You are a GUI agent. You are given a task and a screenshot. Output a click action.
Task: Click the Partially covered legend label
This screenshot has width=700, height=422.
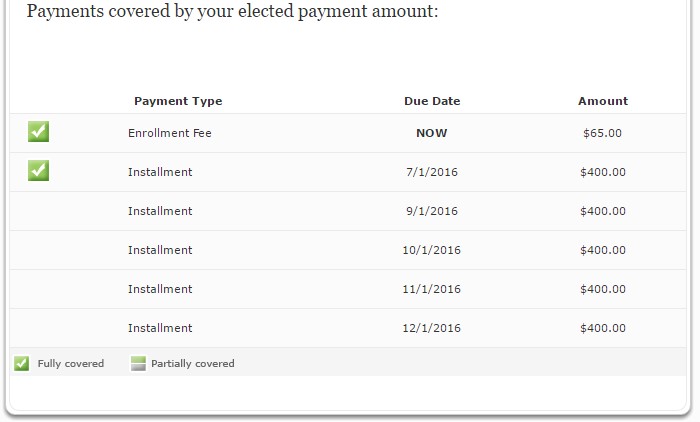pyautogui.click(x=193, y=364)
